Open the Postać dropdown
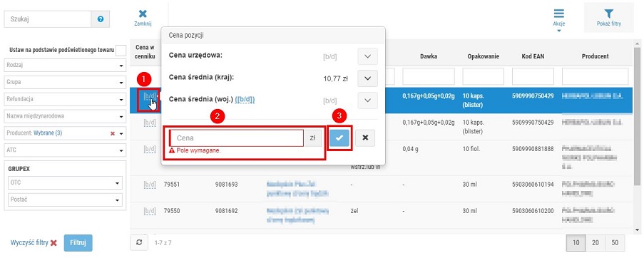Screen dimensions: 644x258 click(x=65, y=200)
